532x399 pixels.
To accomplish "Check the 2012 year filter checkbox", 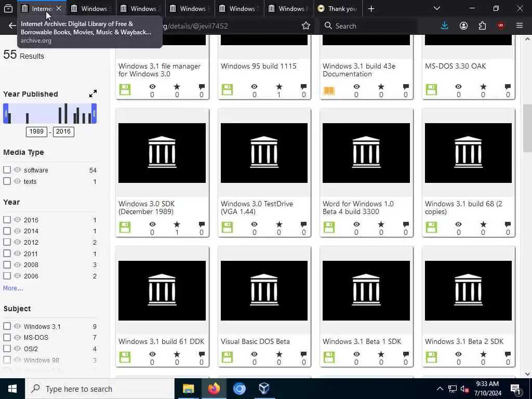I will pos(7,242).
